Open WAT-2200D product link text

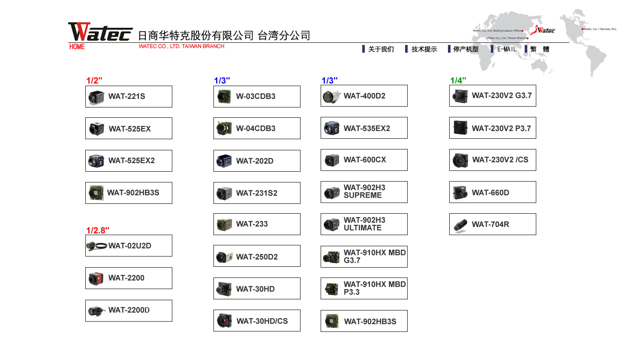(x=129, y=310)
